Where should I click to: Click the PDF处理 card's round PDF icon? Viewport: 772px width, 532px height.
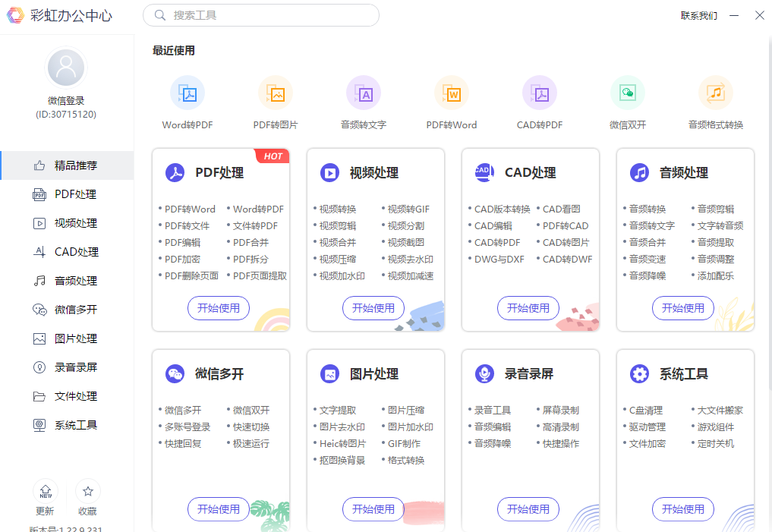tap(175, 173)
